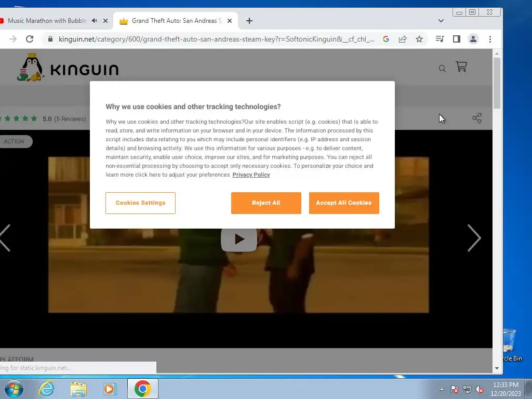Open Windows Media Player in taskbar

coord(110,389)
